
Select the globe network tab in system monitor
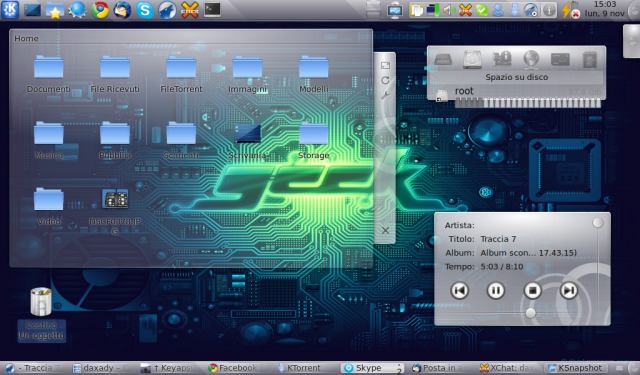pyautogui.click(x=531, y=60)
